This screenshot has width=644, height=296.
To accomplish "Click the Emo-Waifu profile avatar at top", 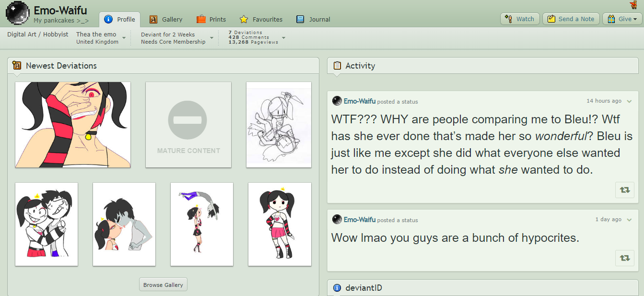I will tap(18, 13).
